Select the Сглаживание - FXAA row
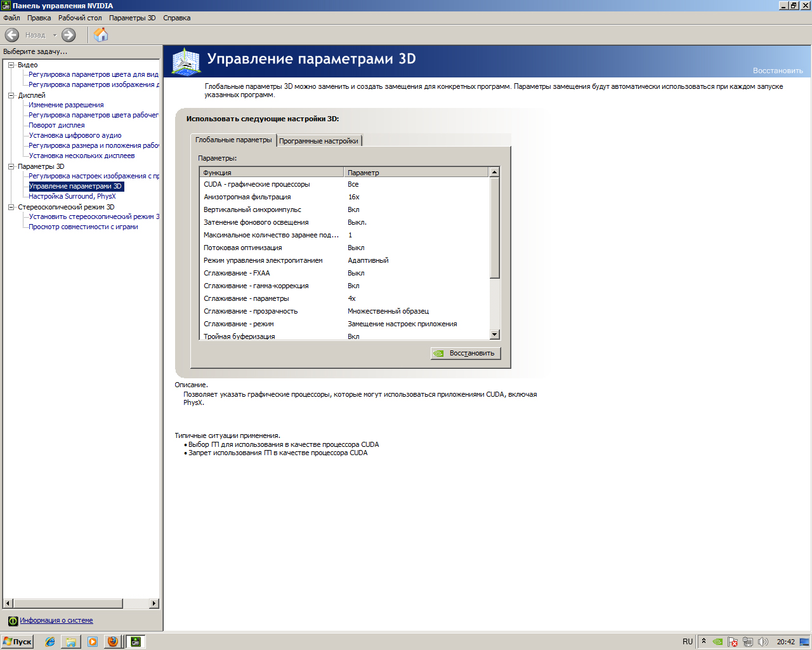This screenshot has height=650, width=812. (344, 273)
